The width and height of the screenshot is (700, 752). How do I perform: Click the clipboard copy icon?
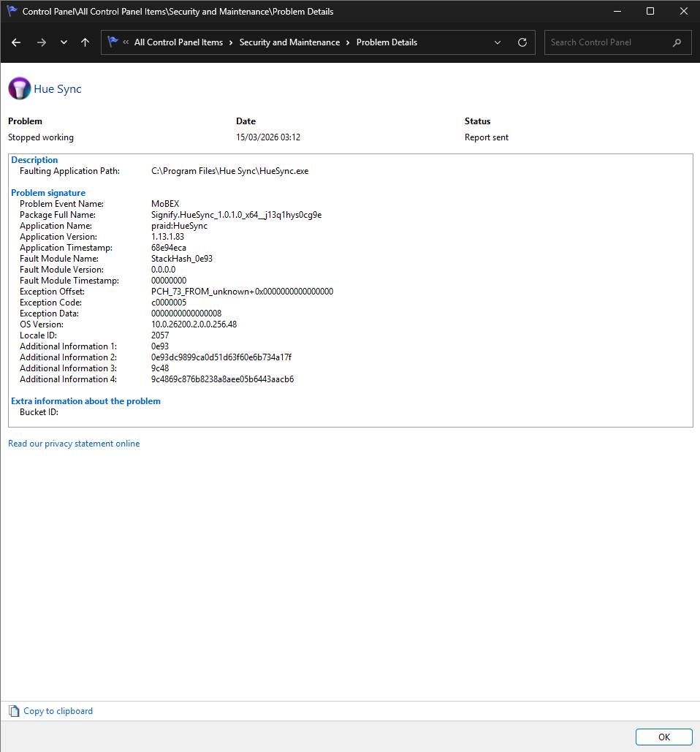tap(14, 711)
